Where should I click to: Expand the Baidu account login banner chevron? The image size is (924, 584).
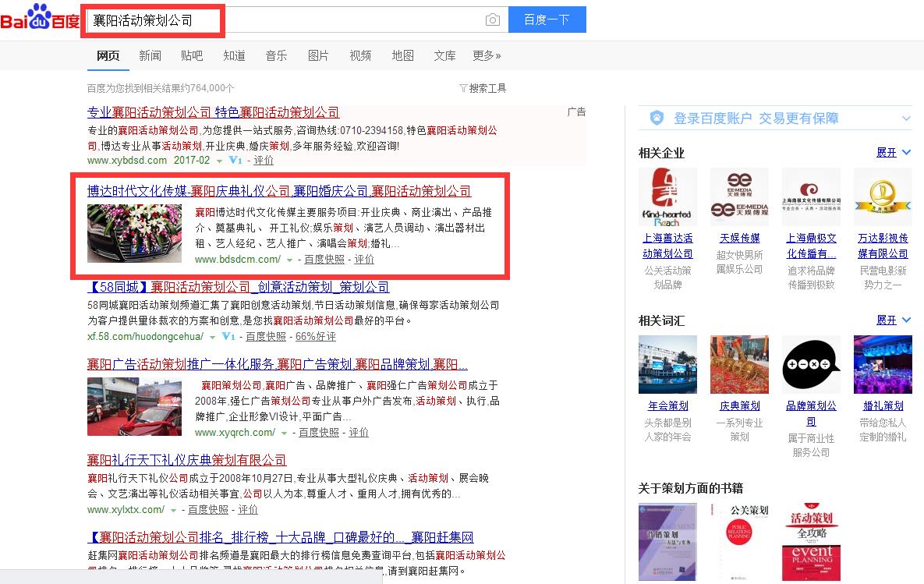click(x=906, y=119)
